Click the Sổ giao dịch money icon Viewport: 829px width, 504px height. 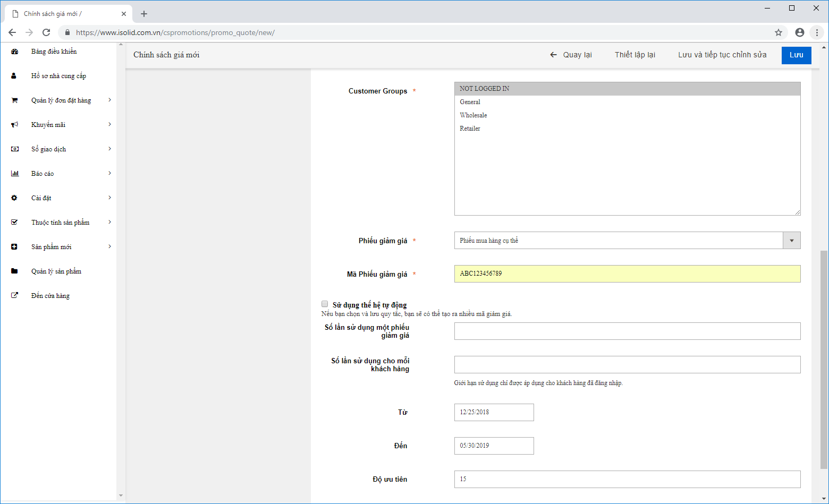pos(14,149)
